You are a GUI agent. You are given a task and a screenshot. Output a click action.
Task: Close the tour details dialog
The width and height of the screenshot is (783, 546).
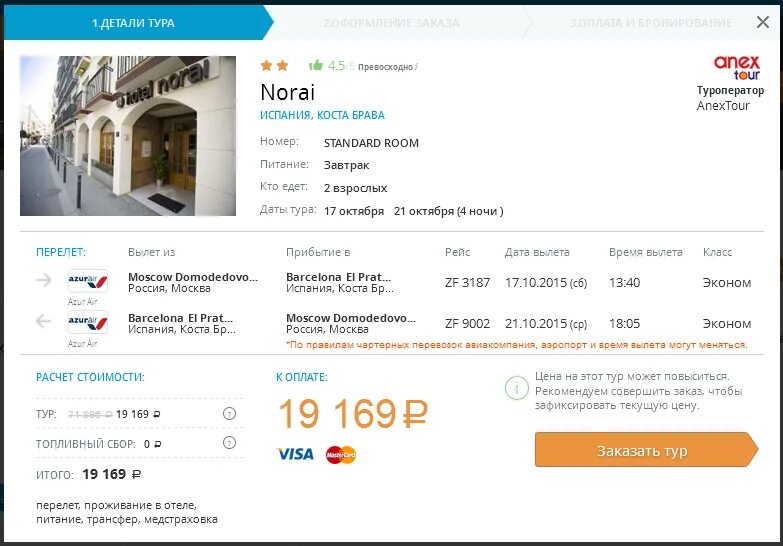[763, 21]
